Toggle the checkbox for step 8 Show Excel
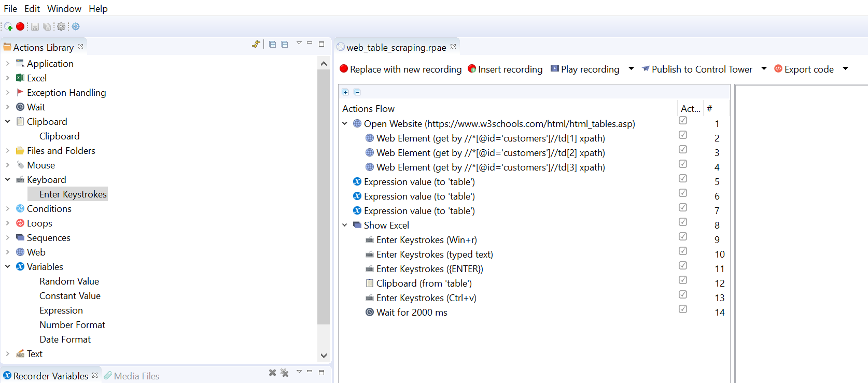 (x=683, y=222)
